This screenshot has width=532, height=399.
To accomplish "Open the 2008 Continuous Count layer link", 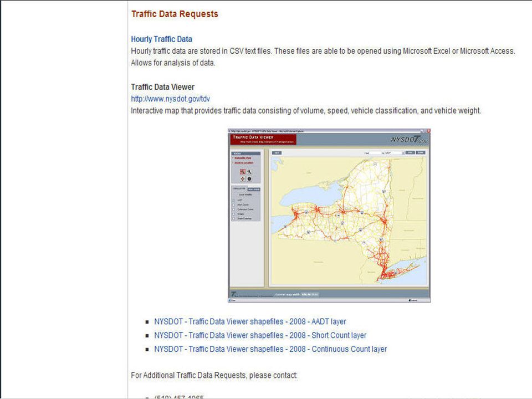I will [x=270, y=349].
